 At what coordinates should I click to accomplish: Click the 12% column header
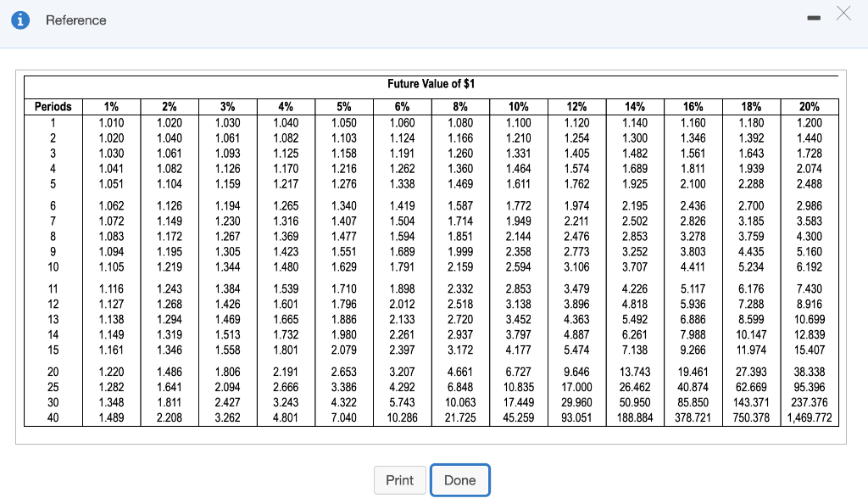576,106
